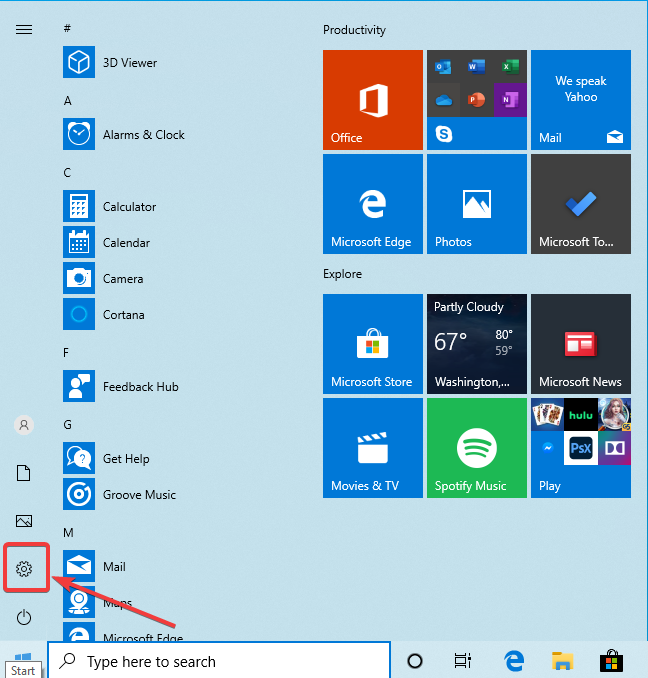The height and width of the screenshot is (678, 648).
Task: Open the Settings gear icon
Action: coord(24,569)
